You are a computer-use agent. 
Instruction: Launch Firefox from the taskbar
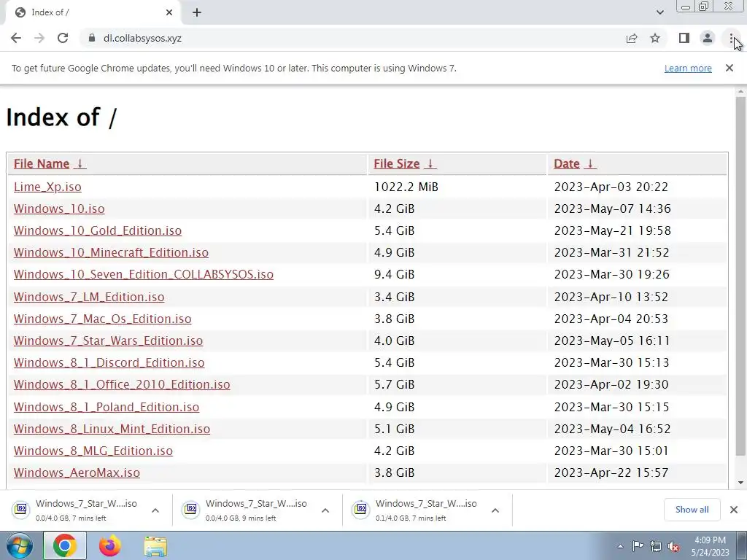coord(109,545)
